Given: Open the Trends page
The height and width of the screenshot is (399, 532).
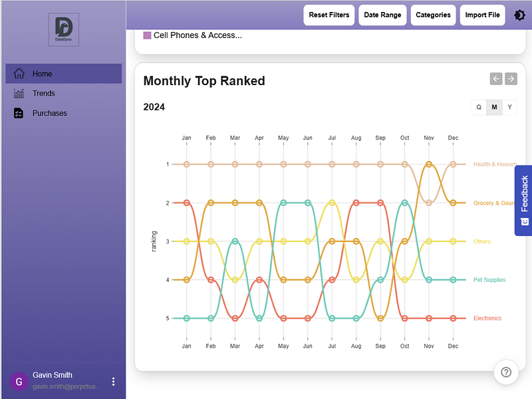Looking at the screenshot, I should click(x=63, y=93).
